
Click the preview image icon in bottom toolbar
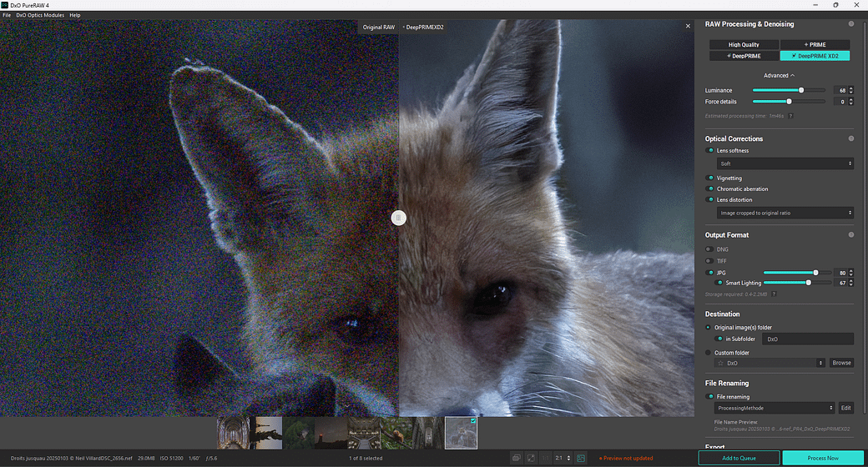[581, 458]
